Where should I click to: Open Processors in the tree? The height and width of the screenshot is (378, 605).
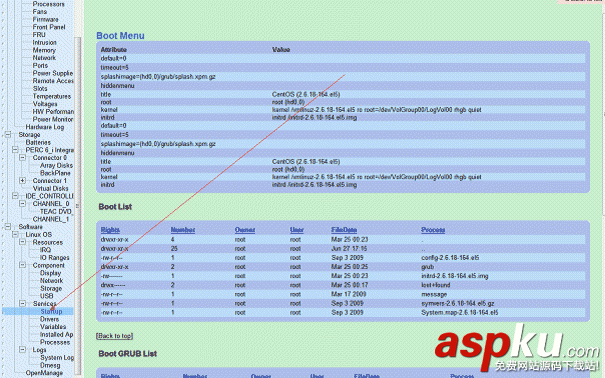point(49,4)
